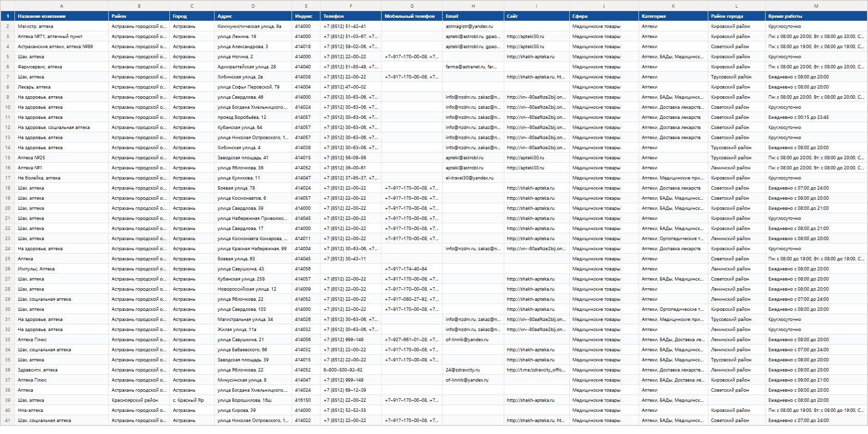The image size is (868, 434).
Task: Click the cell "Магистр, аптека"
Action: pos(62,26)
